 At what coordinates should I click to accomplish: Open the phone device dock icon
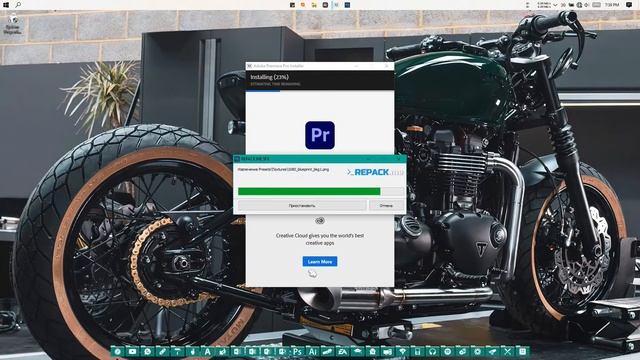(x=418, y=351)
